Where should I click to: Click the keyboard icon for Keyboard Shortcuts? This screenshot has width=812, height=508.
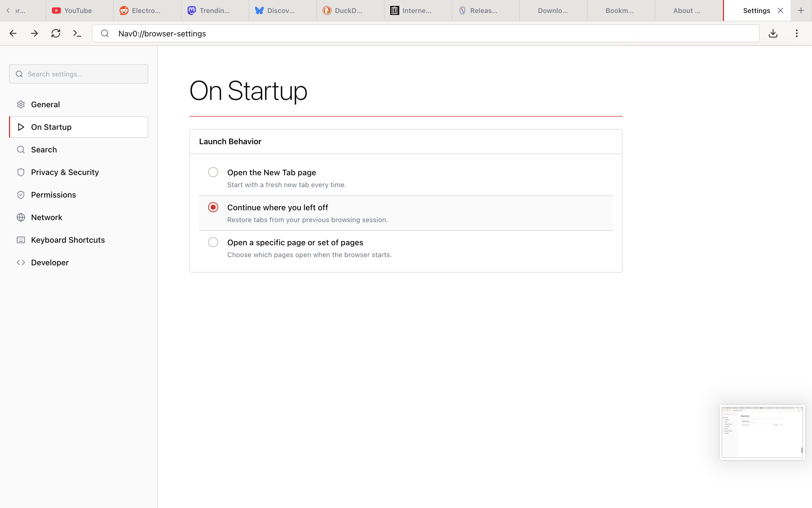pyautogui.click(x=21, y=240)
